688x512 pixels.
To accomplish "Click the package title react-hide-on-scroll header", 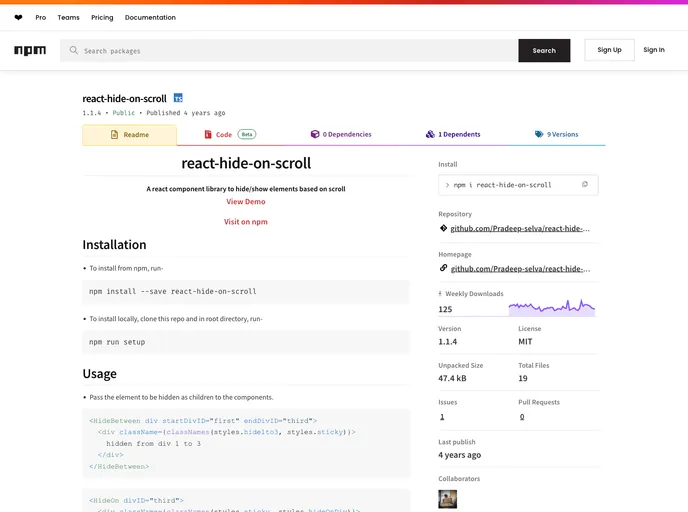I will point(125,99).
